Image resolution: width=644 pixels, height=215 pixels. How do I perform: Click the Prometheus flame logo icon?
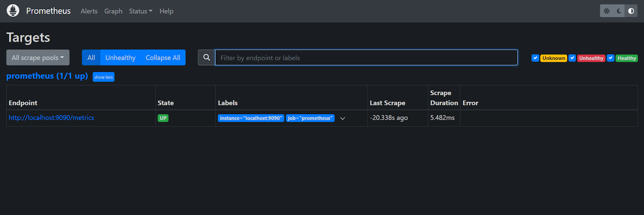13,11
